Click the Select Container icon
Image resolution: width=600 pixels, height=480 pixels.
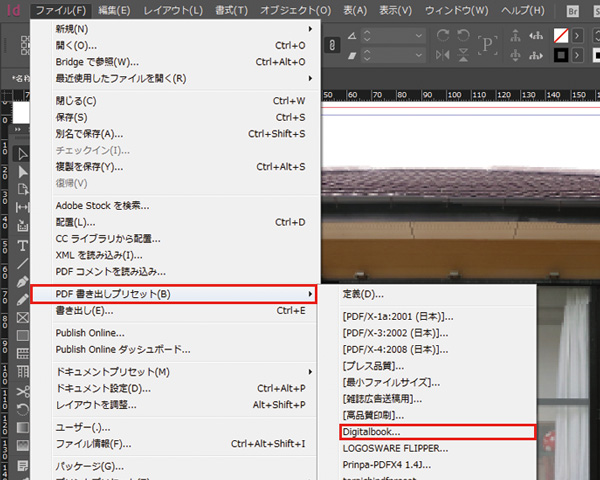tap(515, 36)
